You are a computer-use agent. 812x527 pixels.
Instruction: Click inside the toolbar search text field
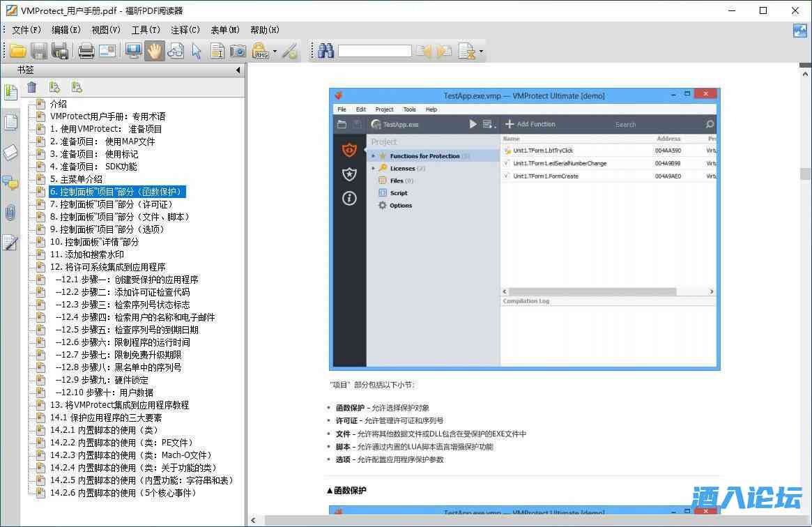point(374,51)
